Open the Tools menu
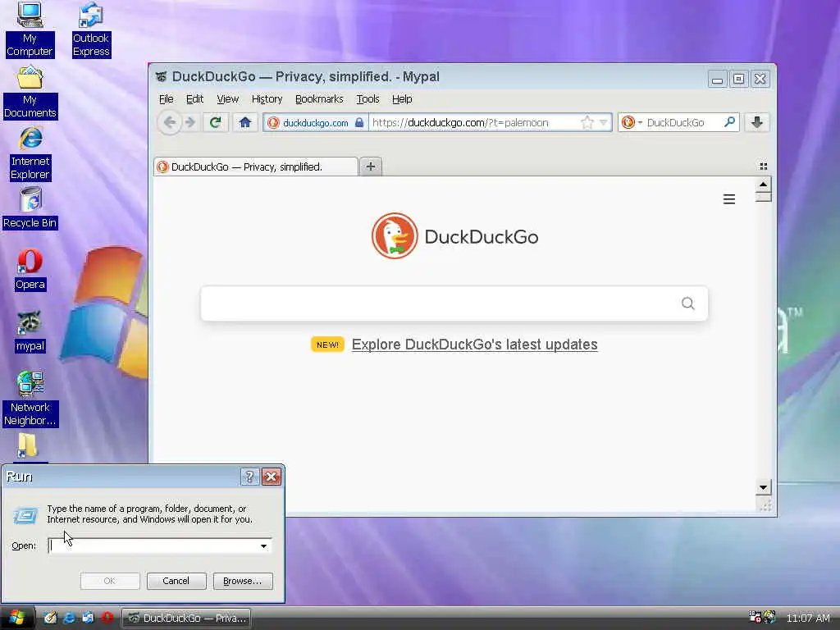The width and height of the screenshot is (840, 630). (367, 99)
